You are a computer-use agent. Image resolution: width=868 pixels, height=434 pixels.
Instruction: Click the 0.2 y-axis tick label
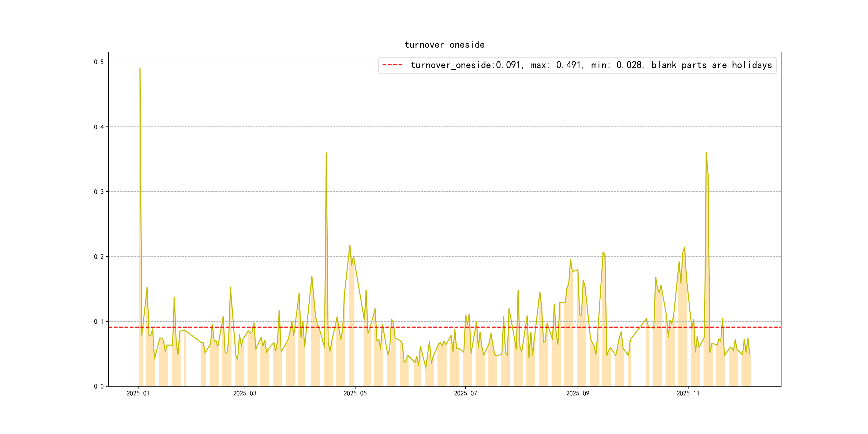(99, 257)
